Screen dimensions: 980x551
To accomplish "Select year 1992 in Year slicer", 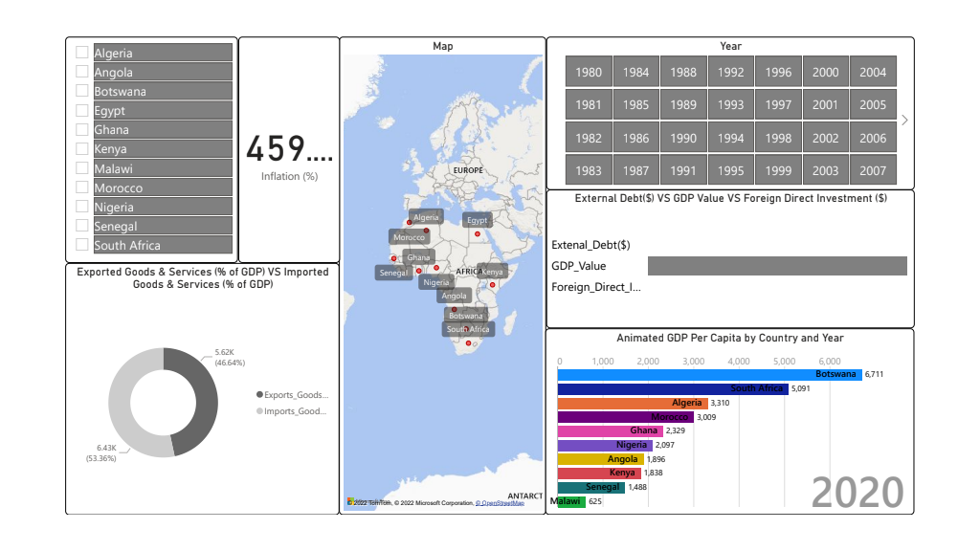I will [730, 72].
